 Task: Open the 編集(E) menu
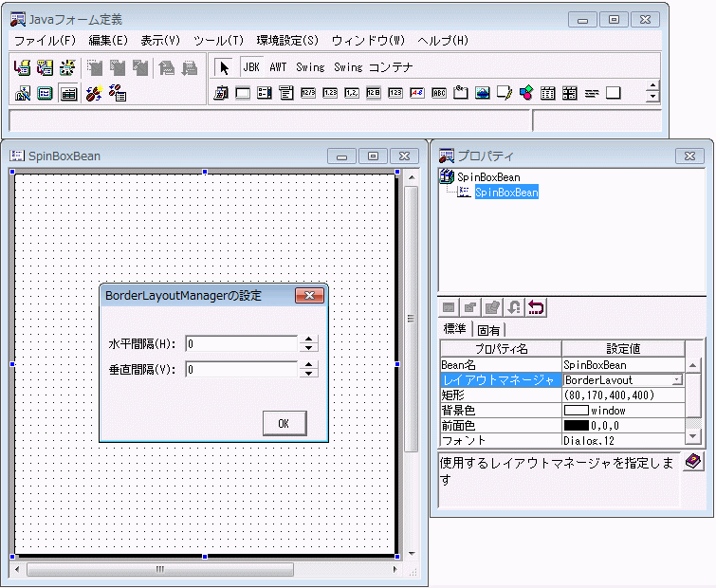pos(108,41)
